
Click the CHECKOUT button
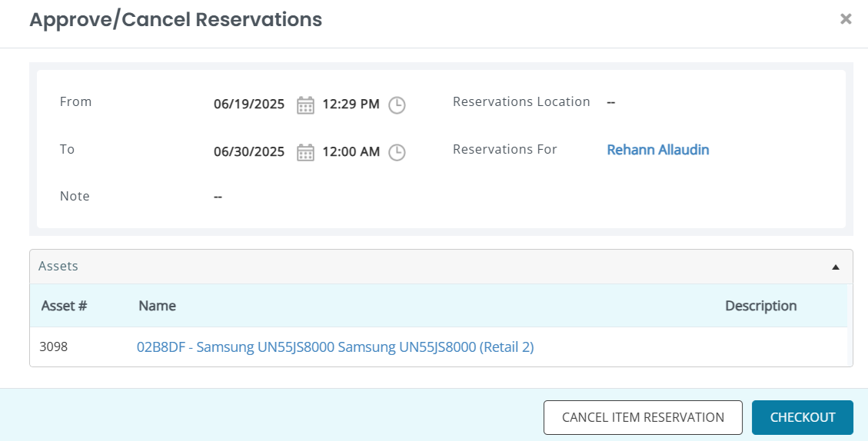click(802, 418)
